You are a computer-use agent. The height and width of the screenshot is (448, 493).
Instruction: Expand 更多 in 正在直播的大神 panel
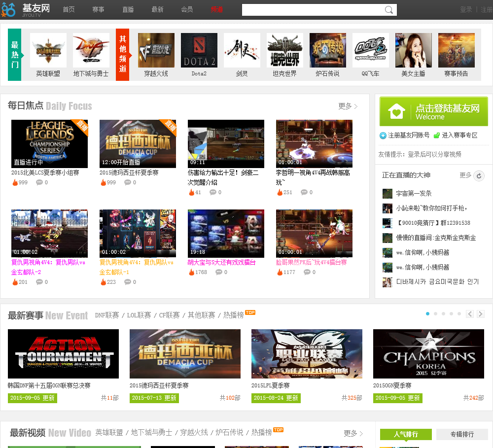pos(465,175)
